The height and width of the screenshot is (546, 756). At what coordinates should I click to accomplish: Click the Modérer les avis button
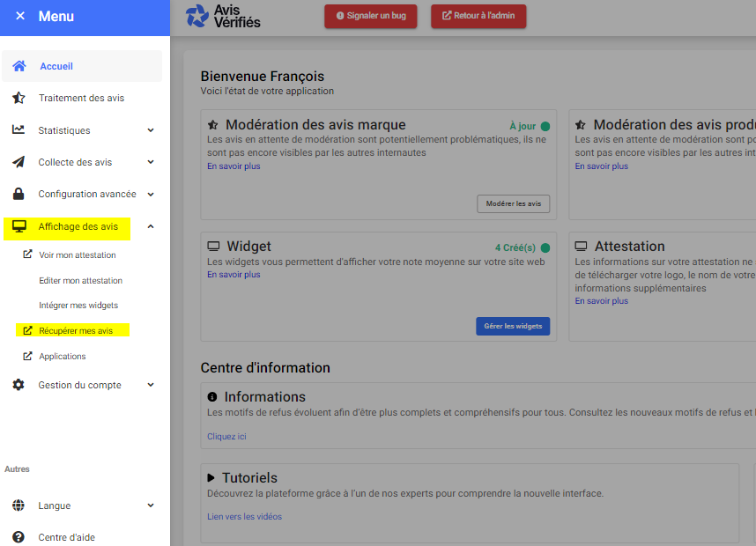514,203
